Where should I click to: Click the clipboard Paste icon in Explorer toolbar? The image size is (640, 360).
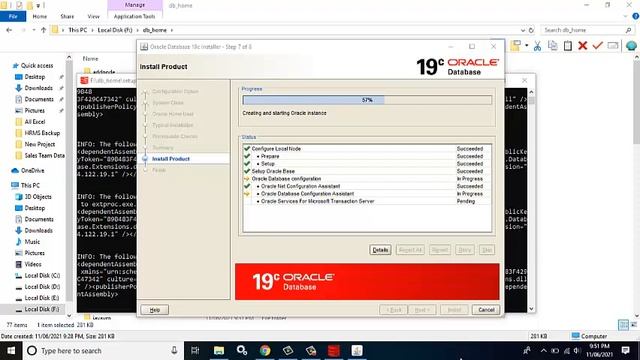tap(567, 46)
